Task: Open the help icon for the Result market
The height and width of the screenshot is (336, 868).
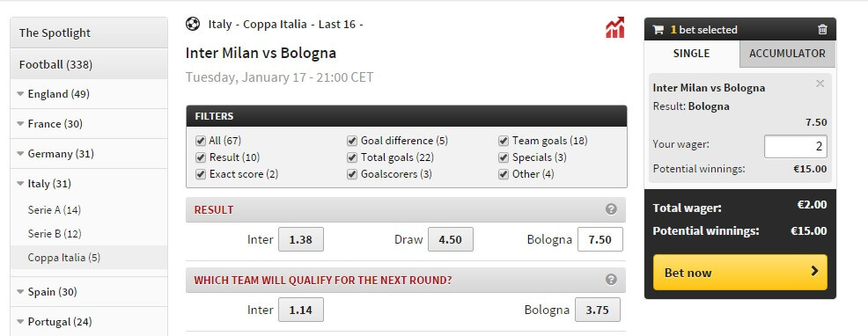Action: [611, 209]
